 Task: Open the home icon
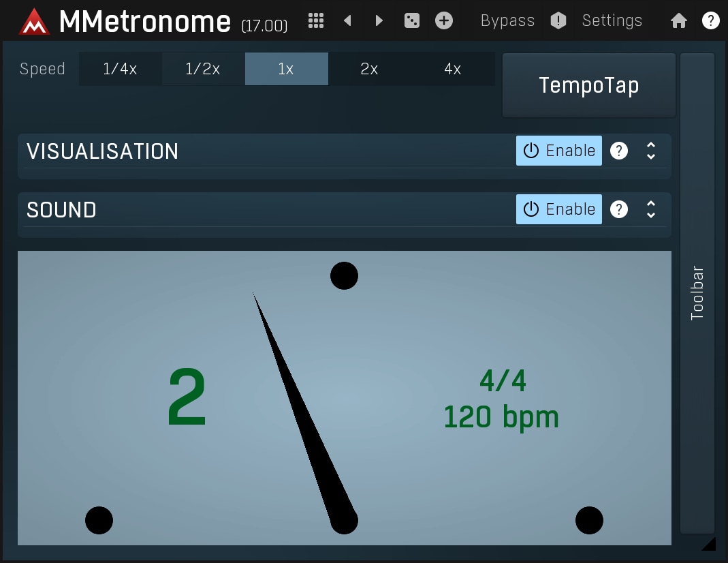pyautogui.click(x=678, y=20)
